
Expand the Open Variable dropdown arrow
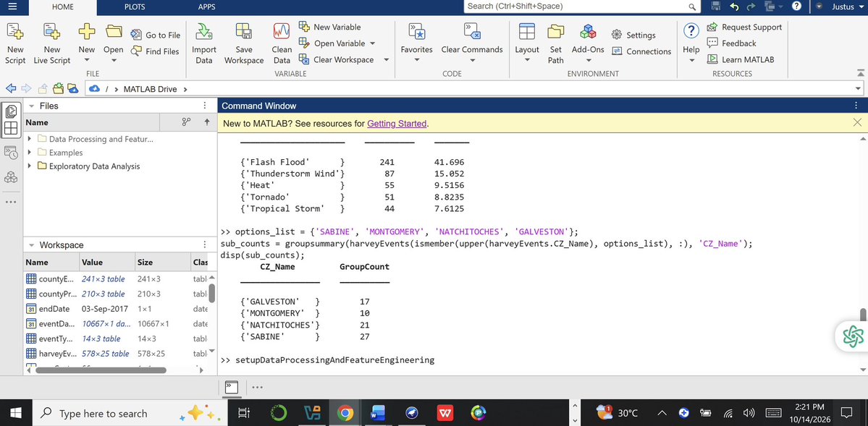(373, 43)
